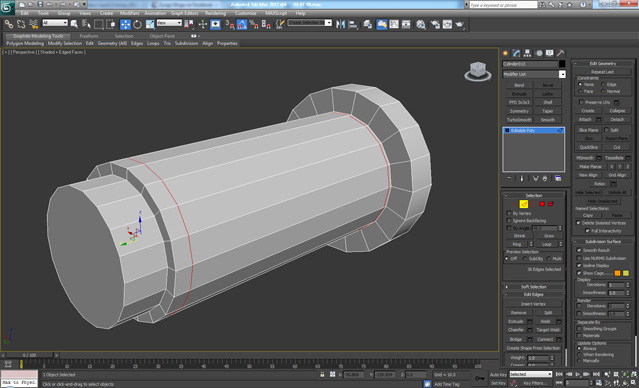
Task: Open the key mode Selected dropdown
Action: [531, 374]
